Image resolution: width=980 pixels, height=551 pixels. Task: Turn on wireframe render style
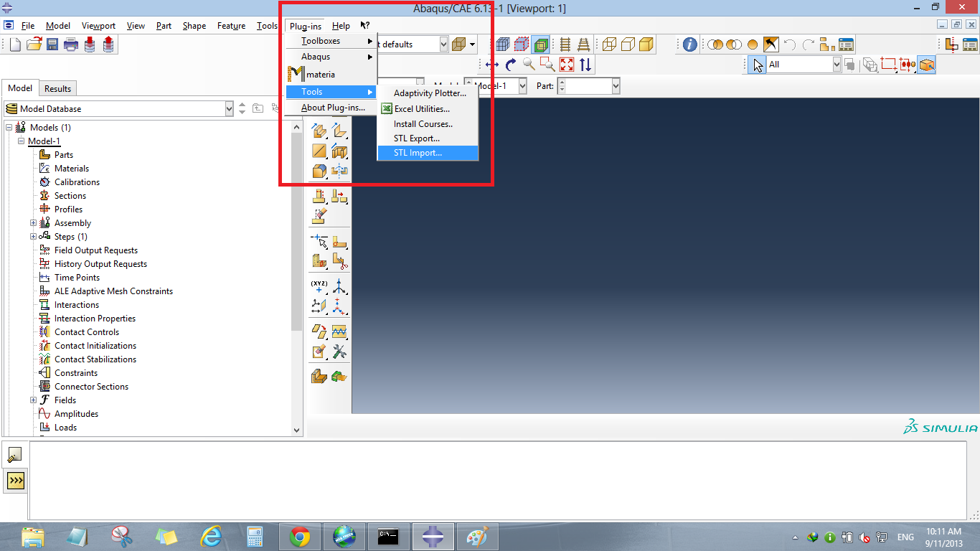[609, 44]
